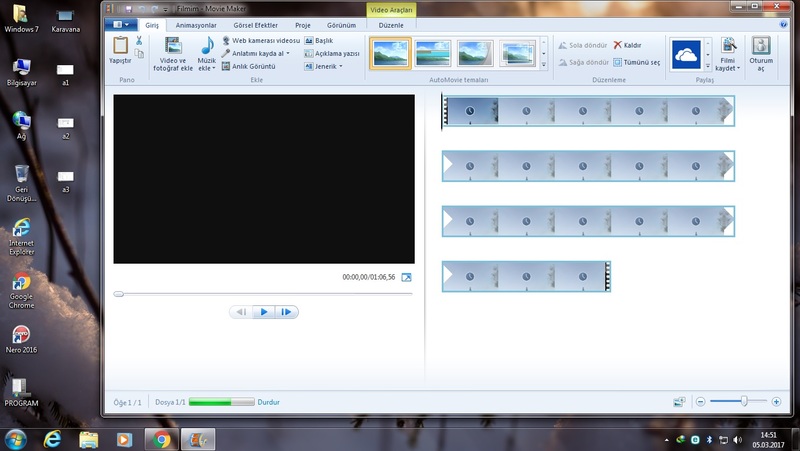Click the scissors cut icon

[139, 41]
